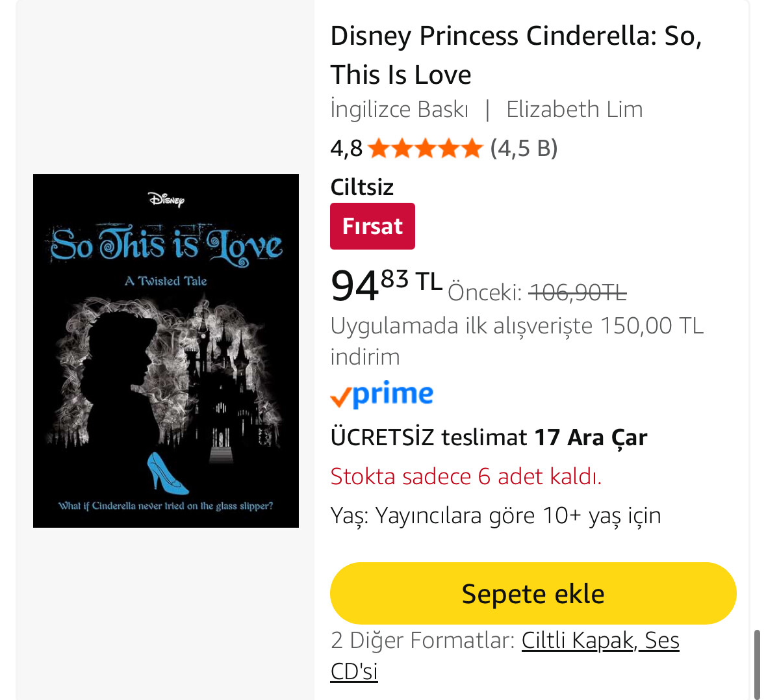
Task: Click the orange Prime checkmark
Action: (340, 396)
